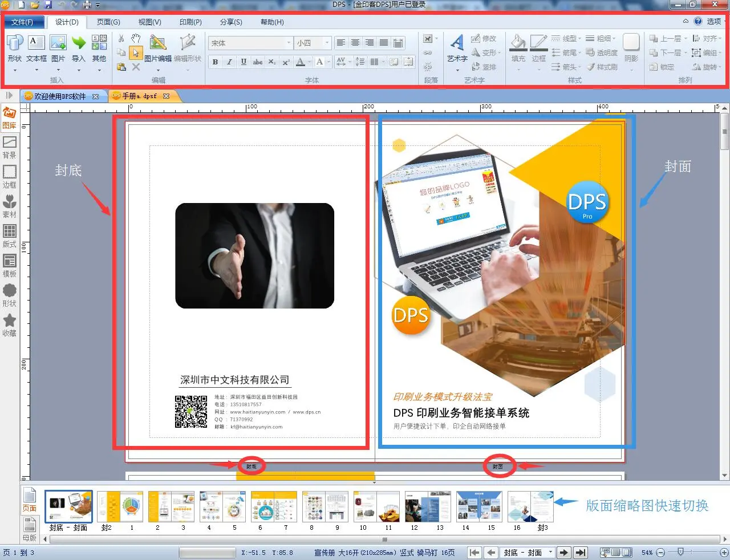Viewport: 730px width, 560px height.
Task: Click the hand pan tool
Action: click(x=136, y=39)
